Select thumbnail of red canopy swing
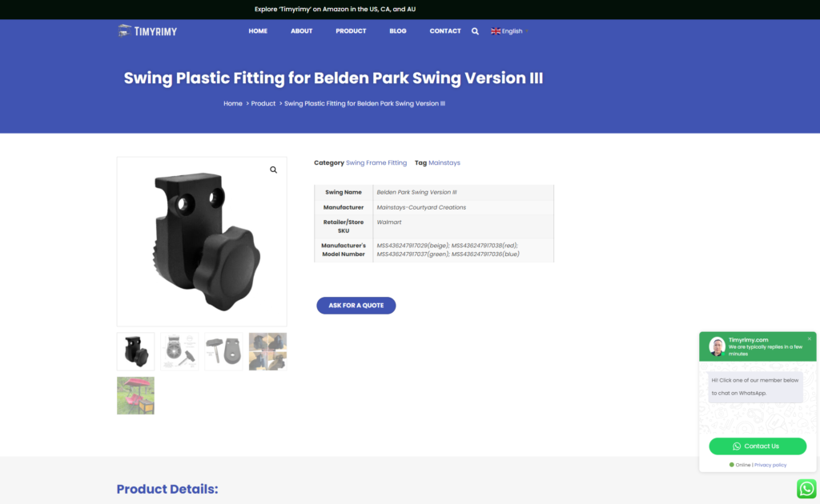Image resolution: width=820 pixels, height=504 pixels. click(135, 395)
